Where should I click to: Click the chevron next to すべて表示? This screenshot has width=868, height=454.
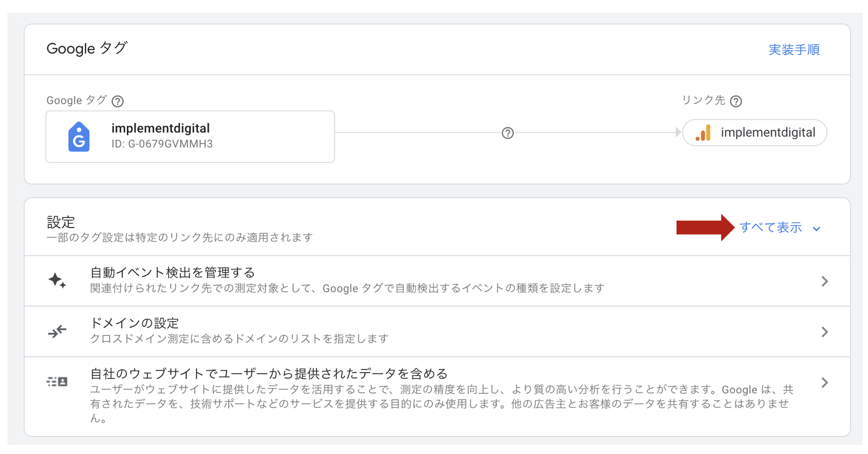coord(816,229)
